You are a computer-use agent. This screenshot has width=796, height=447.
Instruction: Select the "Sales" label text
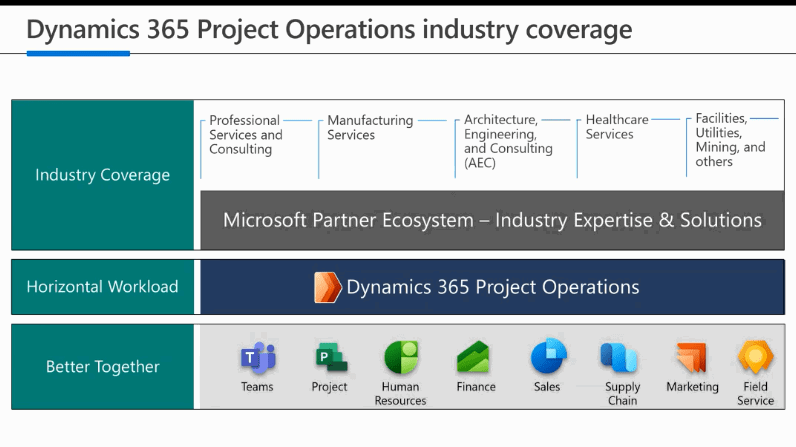pos(547,387)
